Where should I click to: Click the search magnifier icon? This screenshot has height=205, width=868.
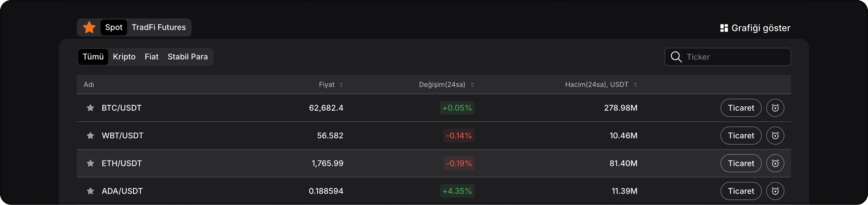click(x=676, y=57)
